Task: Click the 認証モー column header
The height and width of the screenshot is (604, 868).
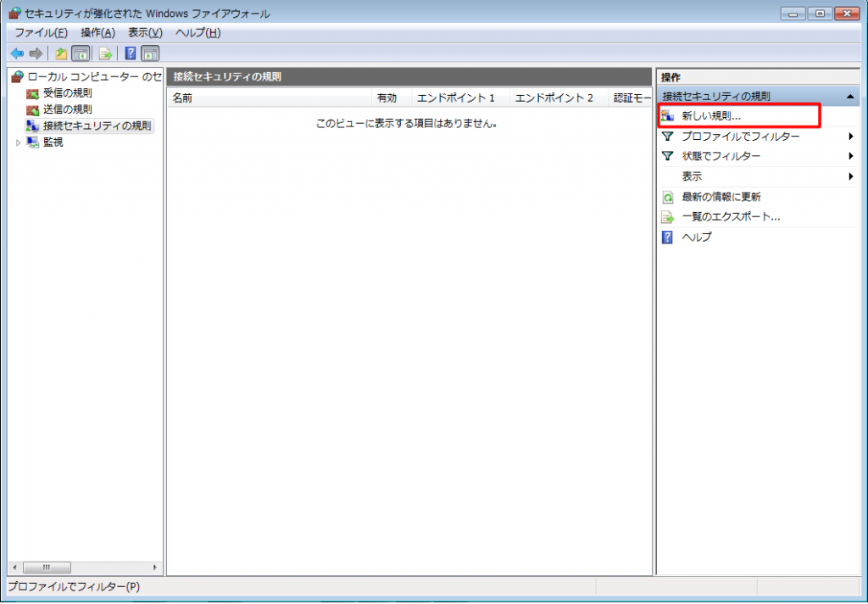Action: coord(631,98)
